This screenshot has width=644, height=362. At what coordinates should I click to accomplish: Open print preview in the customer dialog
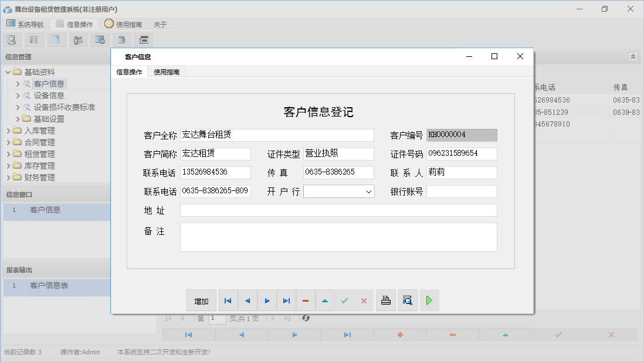click(408, 300)
